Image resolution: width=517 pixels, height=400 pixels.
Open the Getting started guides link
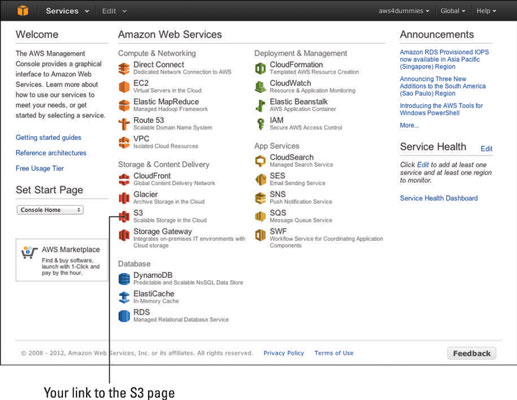click(48, 137)
